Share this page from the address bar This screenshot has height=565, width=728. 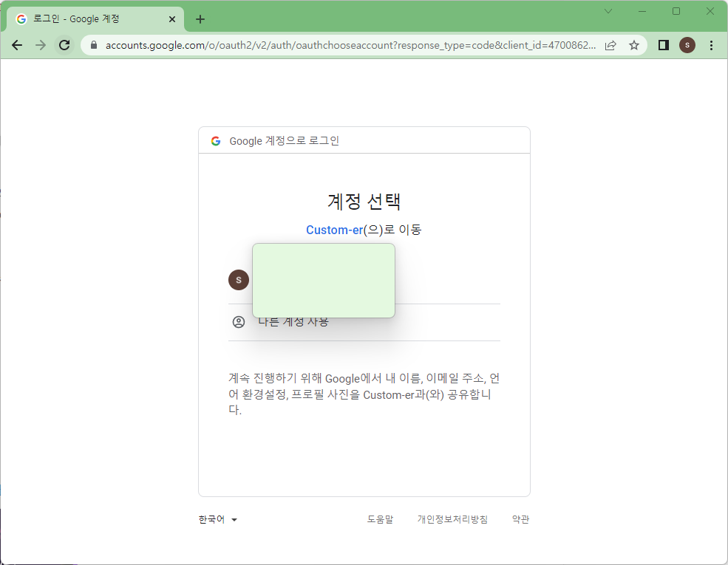(x=610, y=45)
